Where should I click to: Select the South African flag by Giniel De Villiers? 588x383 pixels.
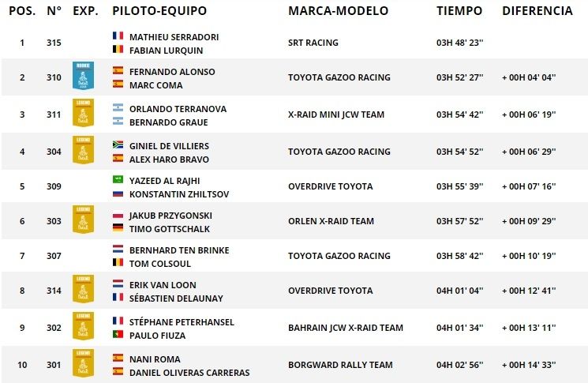click(118, 145)
